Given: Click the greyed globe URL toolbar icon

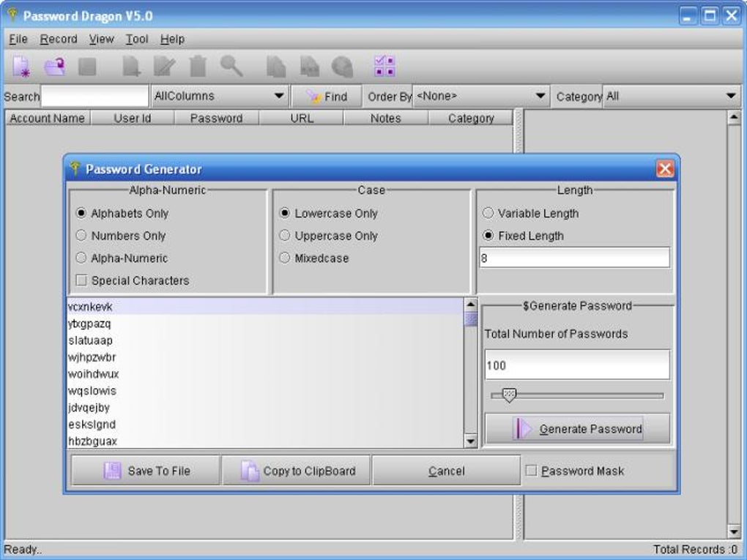Looking at the screenshot, I should click(342, 67).
